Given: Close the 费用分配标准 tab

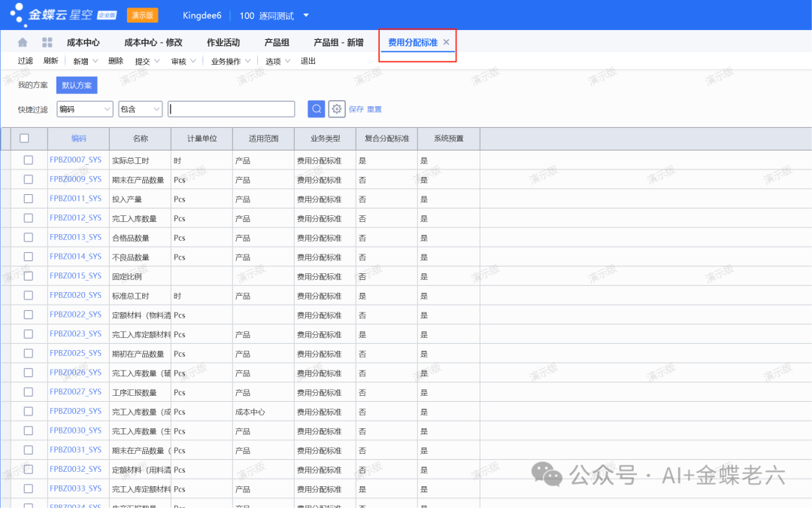Looking at the screenshot, I should point(446,43).
